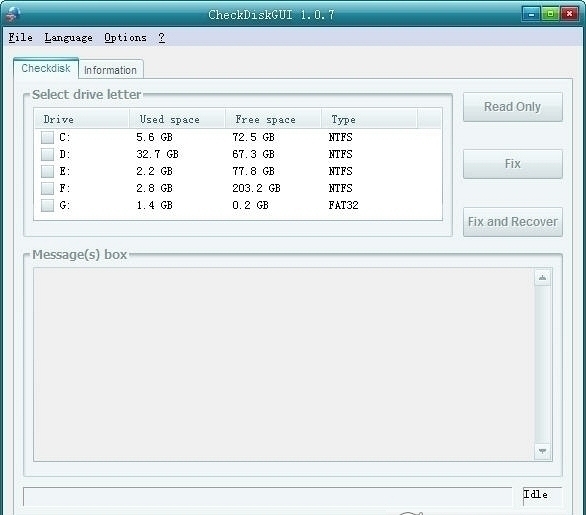The width and height of the screenshot is (586, 515).
Task: Open the ? help menu
Action: [161, 37]
